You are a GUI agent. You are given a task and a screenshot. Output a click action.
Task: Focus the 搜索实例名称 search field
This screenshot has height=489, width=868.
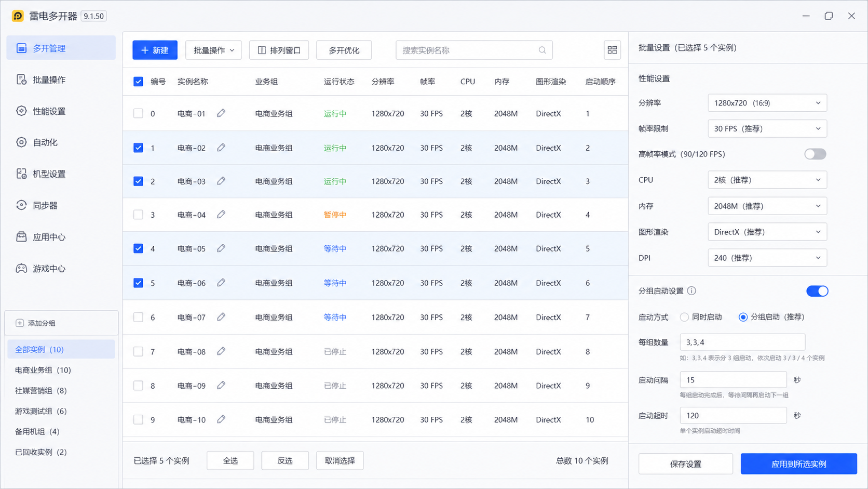pyautogui.click(x=474, y=50)
